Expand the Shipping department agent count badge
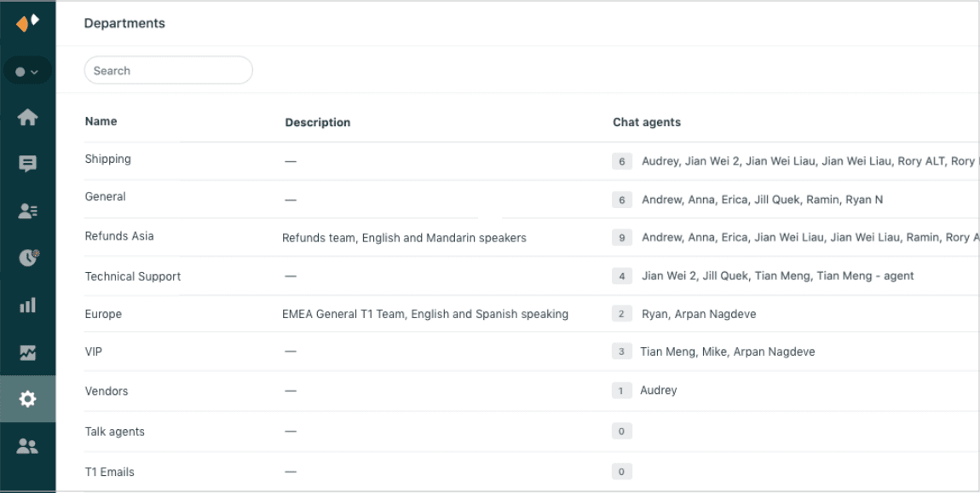This screenshot has width=980, height=493. point(621,160)
